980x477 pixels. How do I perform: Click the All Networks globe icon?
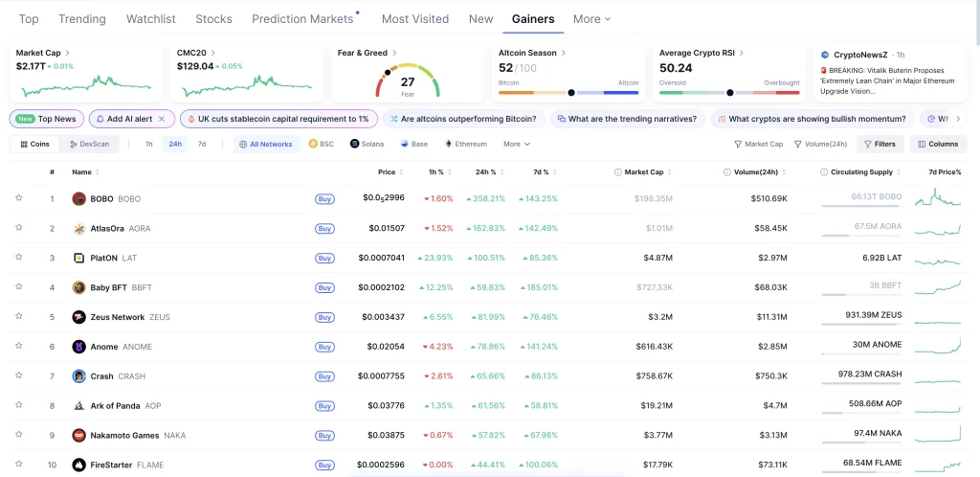tap(243, 144)
